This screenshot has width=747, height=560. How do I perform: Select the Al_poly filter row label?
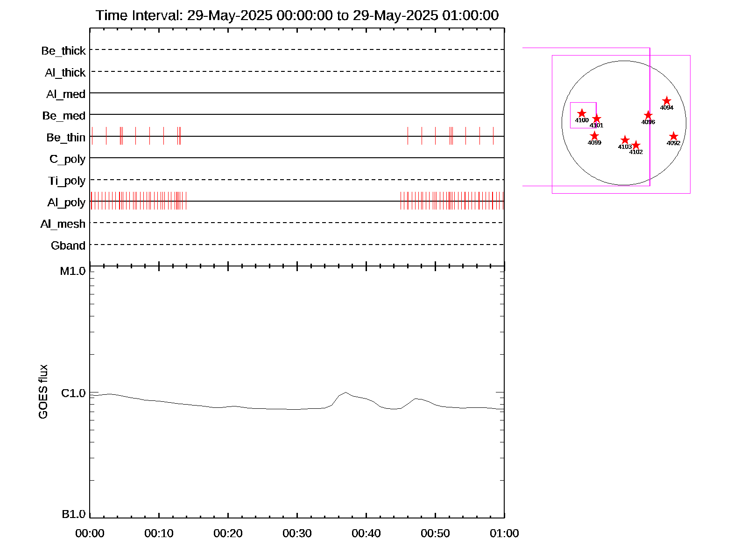tap(66, 202)
